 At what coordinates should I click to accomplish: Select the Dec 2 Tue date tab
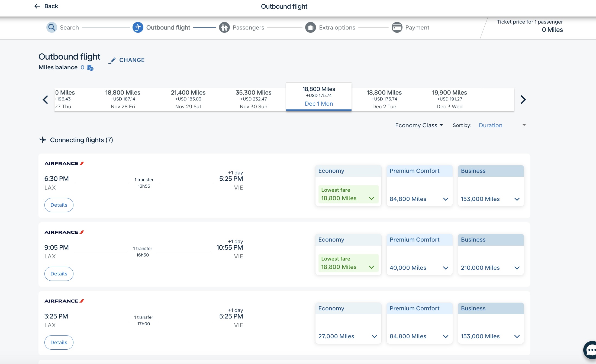tap(384, 99)
